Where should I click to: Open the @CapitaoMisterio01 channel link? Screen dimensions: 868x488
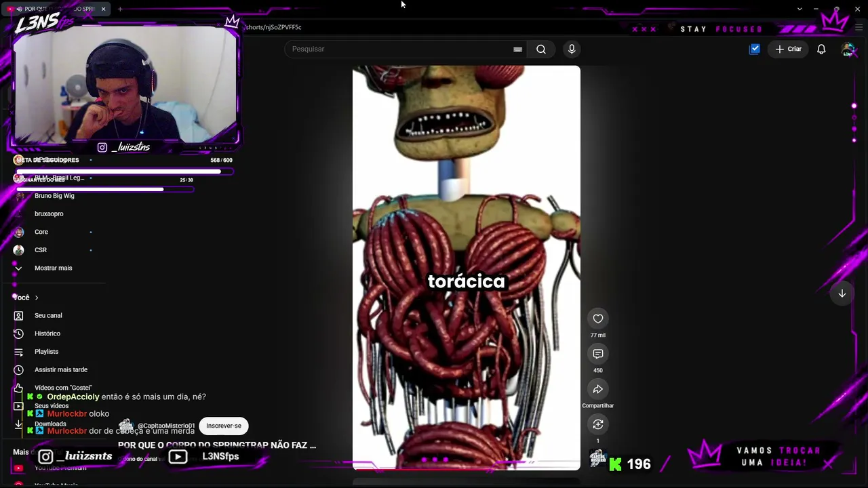coord(166,426)
